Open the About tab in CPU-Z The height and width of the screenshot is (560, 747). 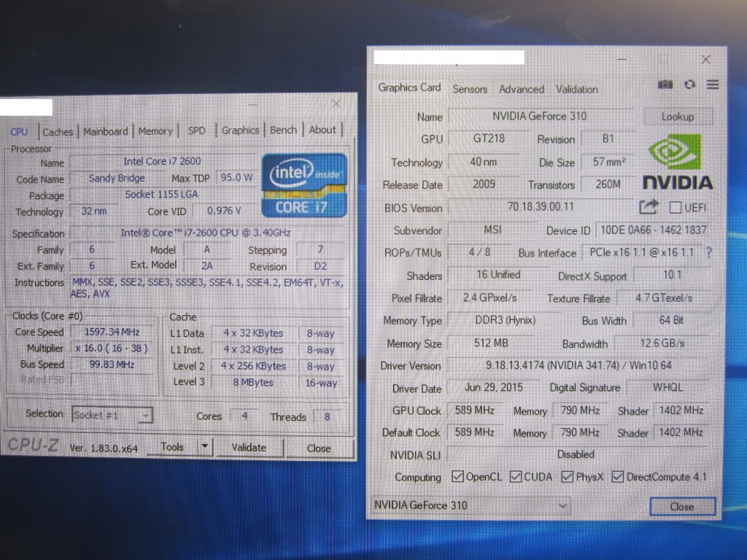pos(322,130)
